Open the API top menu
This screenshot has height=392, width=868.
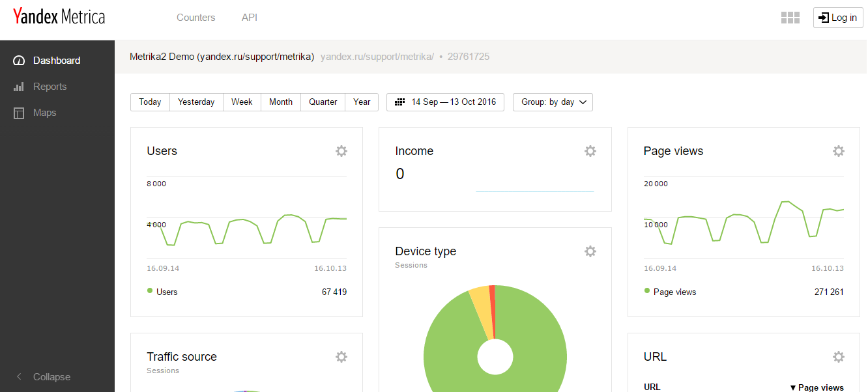[250, 18]
